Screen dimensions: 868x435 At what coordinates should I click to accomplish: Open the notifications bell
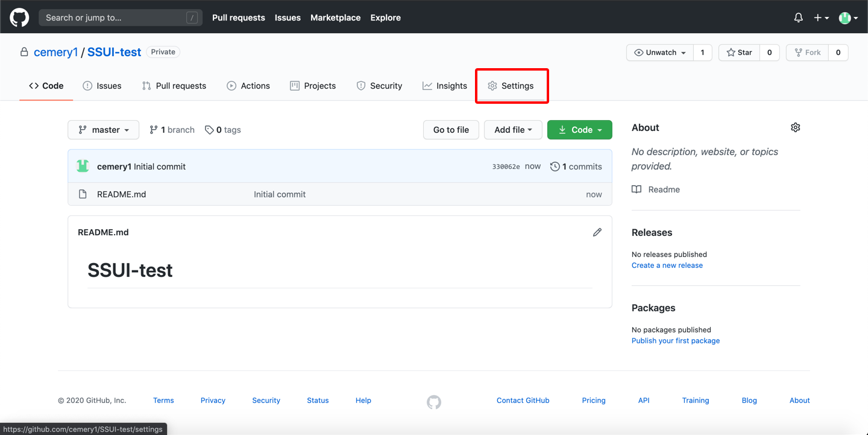(x=798, y=17)
